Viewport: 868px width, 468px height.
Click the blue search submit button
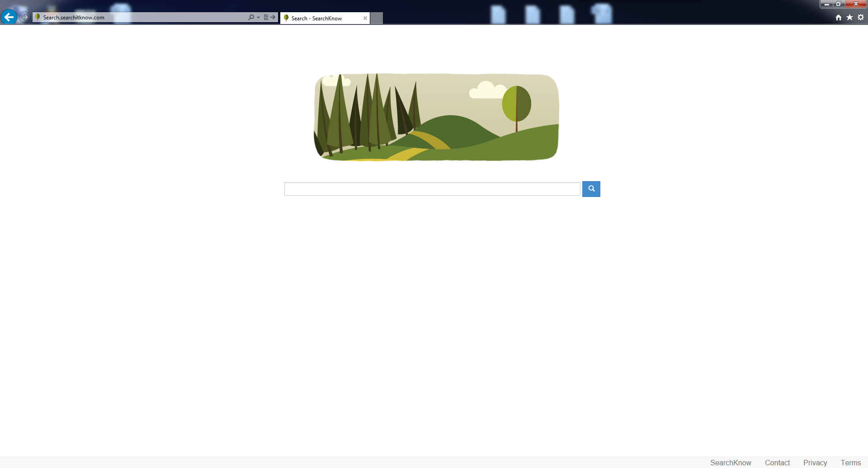click(x=591, y=189)
